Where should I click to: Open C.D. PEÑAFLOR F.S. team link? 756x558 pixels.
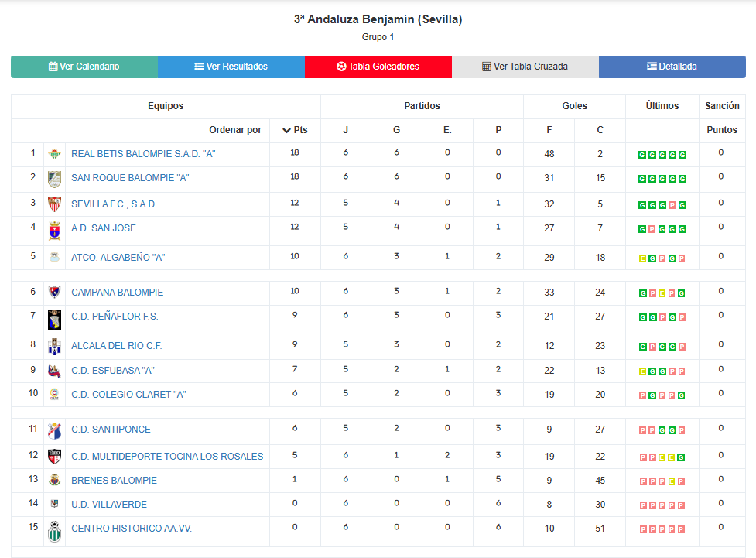click(115, 317)
